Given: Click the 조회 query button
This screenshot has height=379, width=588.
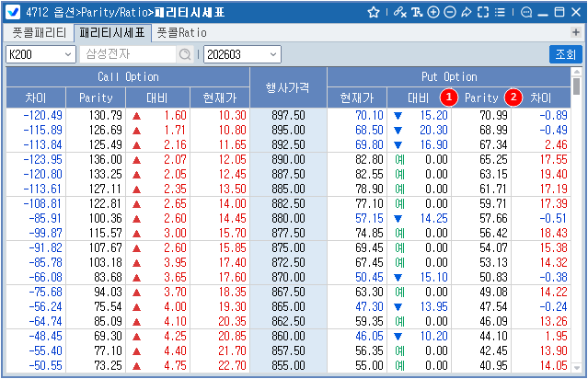Looking at the screenshot, I should [565, 54].
